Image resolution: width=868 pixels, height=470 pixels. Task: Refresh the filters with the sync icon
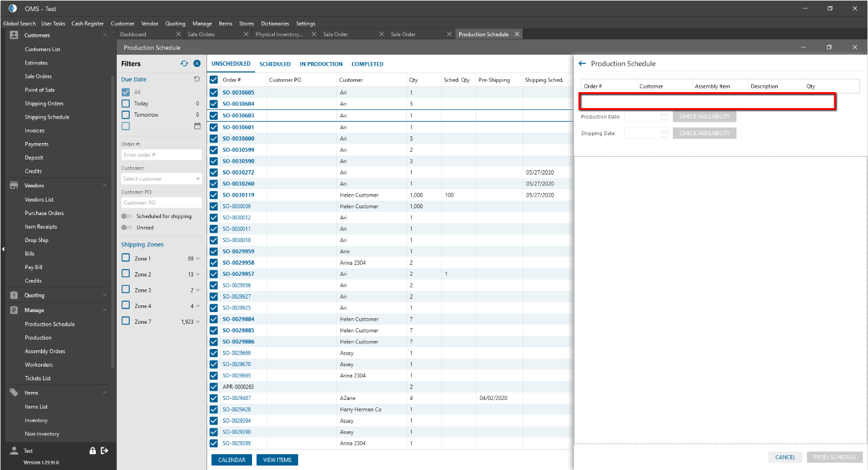(184, 63)
